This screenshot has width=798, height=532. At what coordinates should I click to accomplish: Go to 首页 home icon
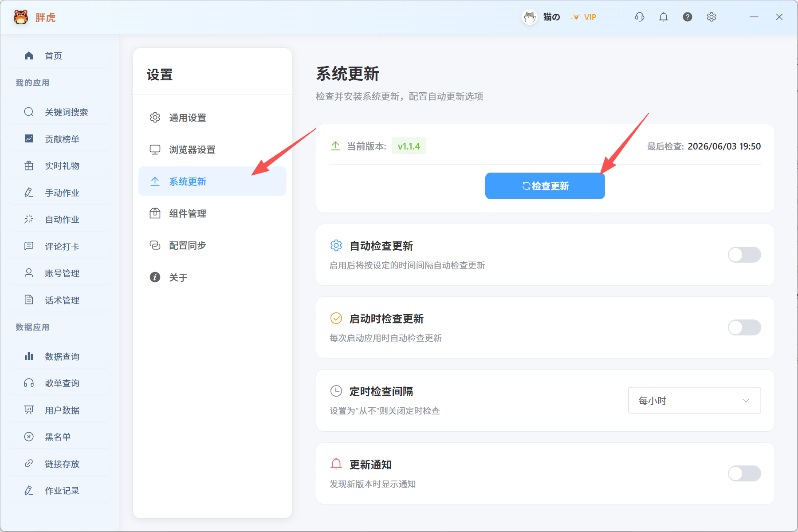point(29,55)
